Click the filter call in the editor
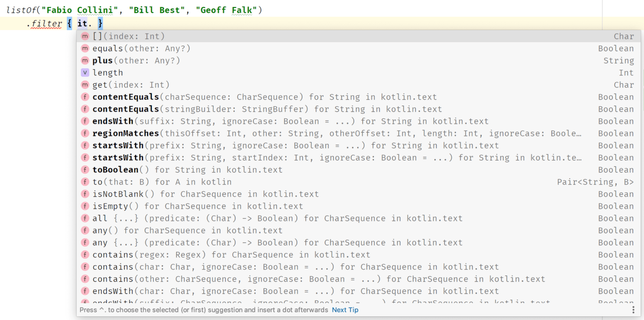Screen dimensions: 644x320 47,24
